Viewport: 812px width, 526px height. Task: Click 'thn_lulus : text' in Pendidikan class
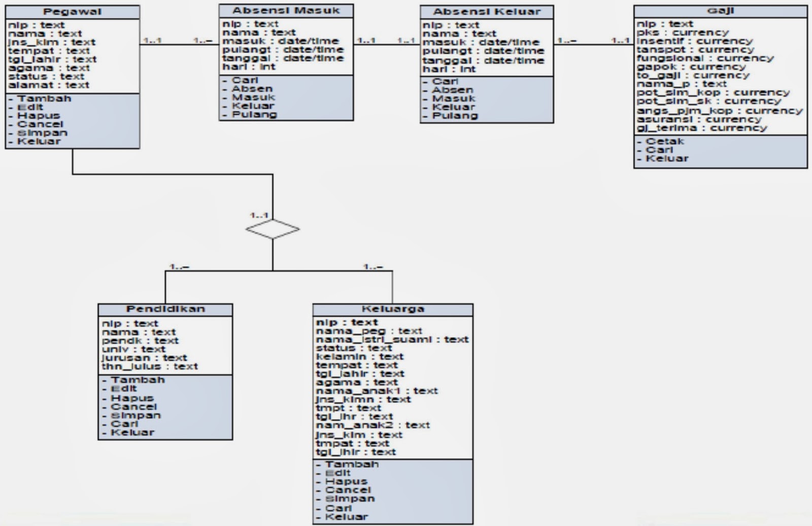149,367
